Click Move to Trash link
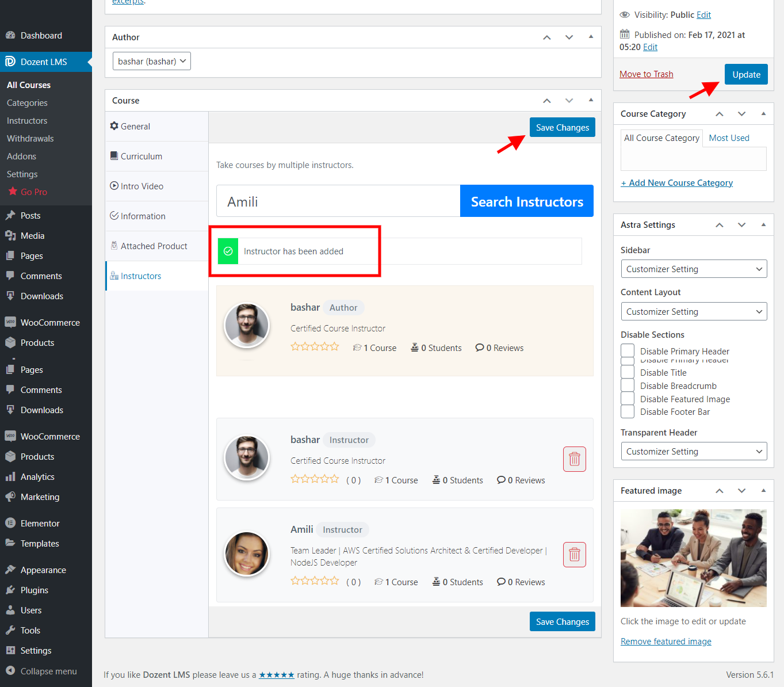The width and height of the screenshot is (784, 687). coord(646,74)
